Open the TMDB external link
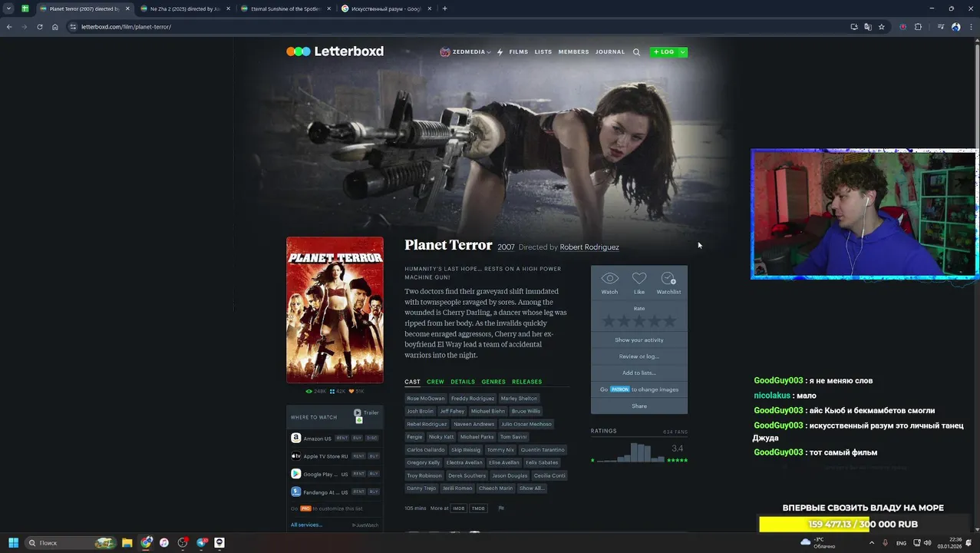This screenshot has width=980, height=553. 478,508
